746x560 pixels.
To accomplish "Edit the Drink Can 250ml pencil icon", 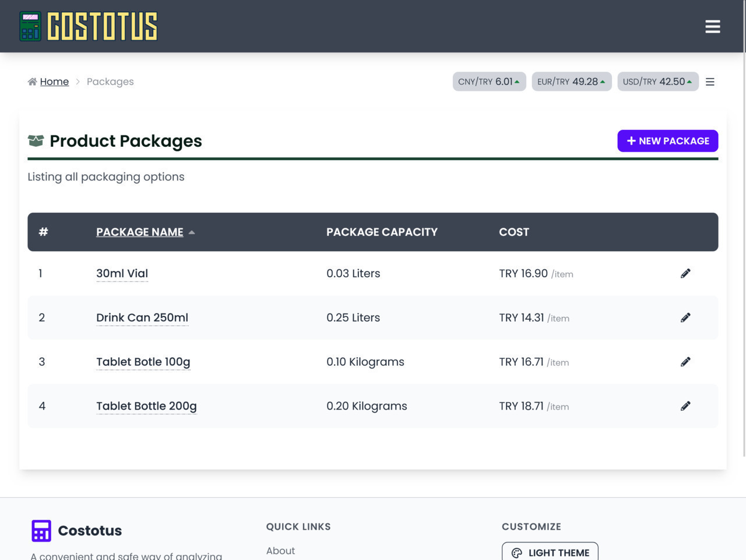I will pos(685,318).
